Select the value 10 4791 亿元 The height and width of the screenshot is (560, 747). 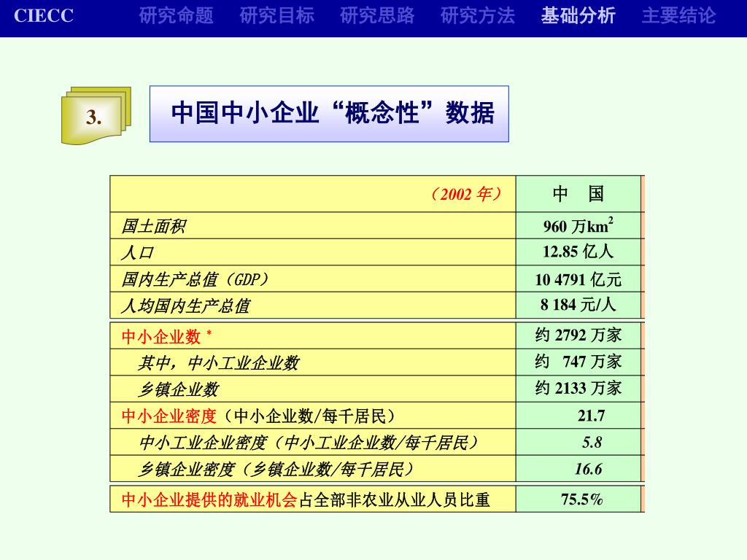[578, 279]
